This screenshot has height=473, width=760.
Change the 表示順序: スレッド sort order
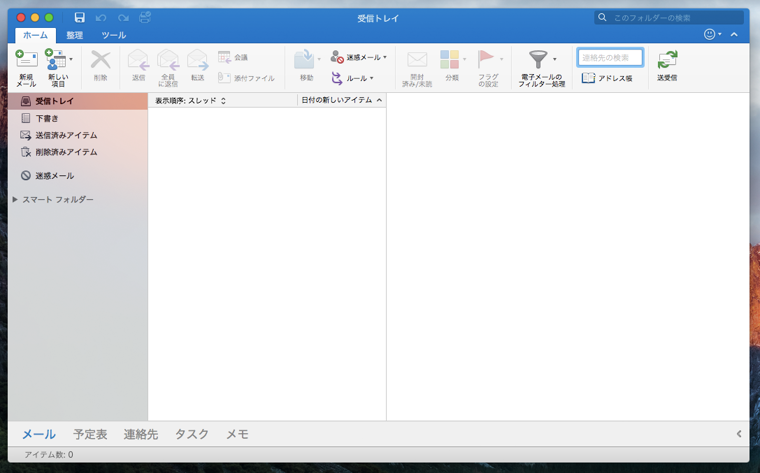pos(190,101)
